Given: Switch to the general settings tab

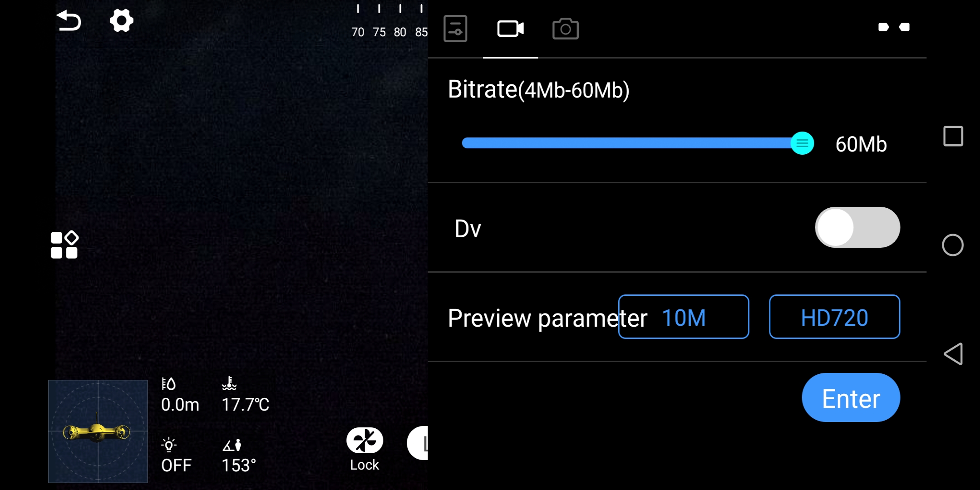Looking at the screenshot, I should tap(455, 29).
